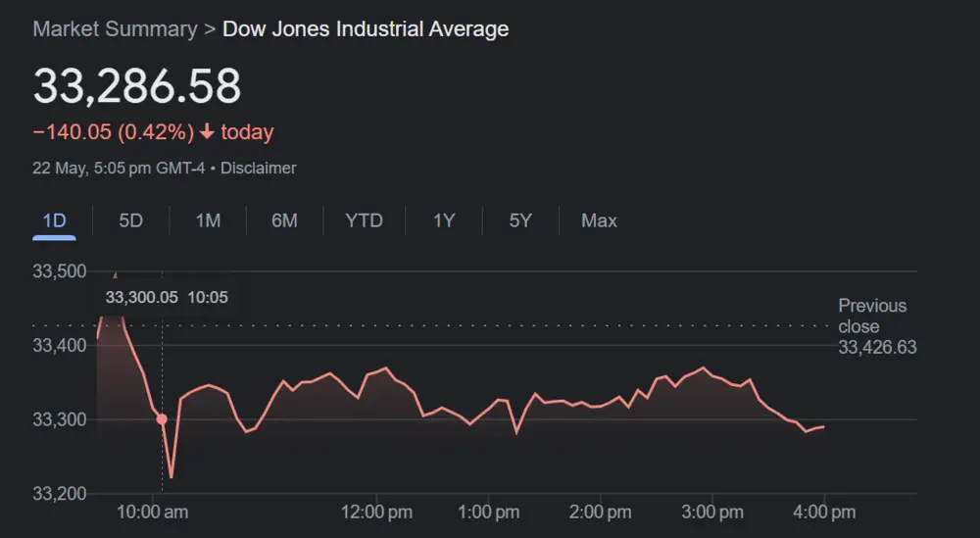Open the Market Summary breadcrumb link
Viewport: 980px width, 538px height.
tap(115, 28)
